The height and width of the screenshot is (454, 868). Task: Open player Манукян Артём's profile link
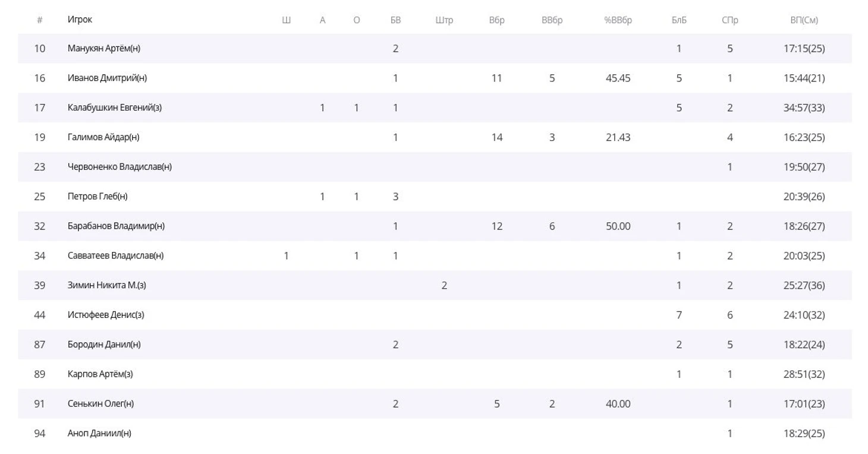pyautogui.click(x=103, y=49)
